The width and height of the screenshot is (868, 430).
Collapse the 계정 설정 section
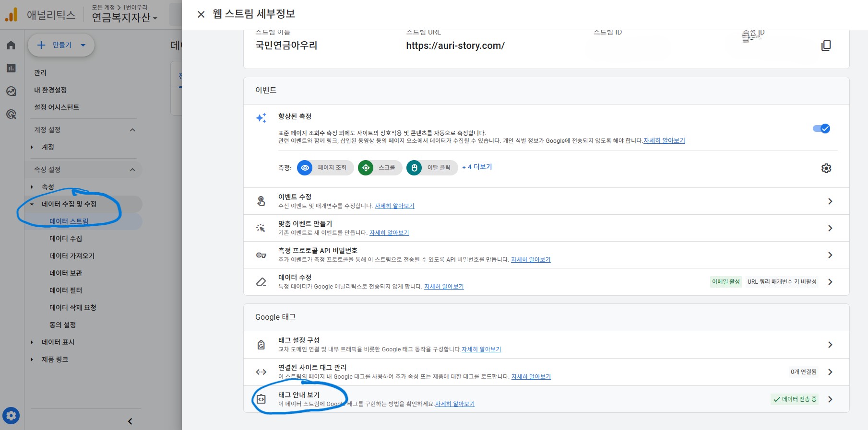coord(132,130)
